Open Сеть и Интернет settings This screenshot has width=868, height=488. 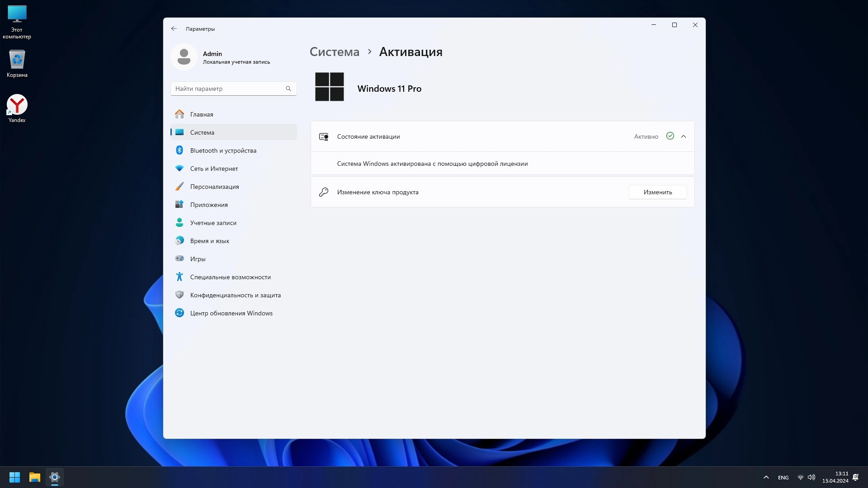coord(214,169)
